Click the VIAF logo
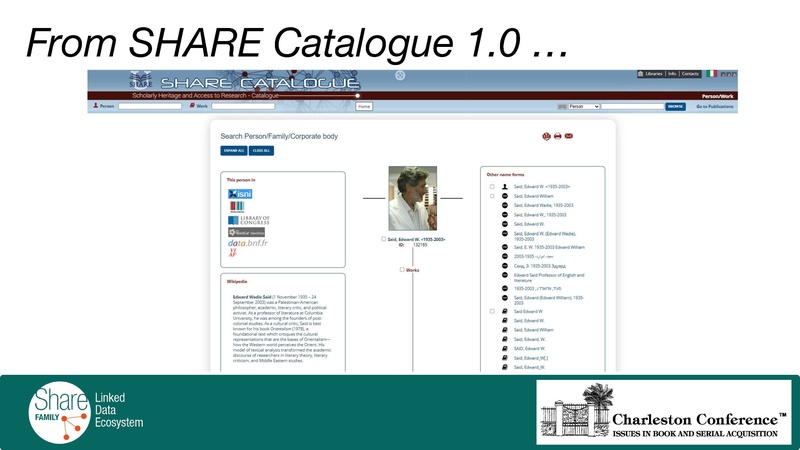 233,253
